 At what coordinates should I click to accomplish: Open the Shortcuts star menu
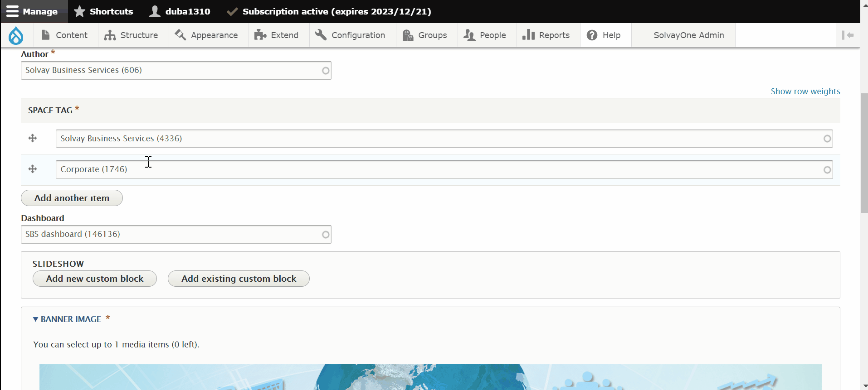pyautogui.click(x=103, y=11)
